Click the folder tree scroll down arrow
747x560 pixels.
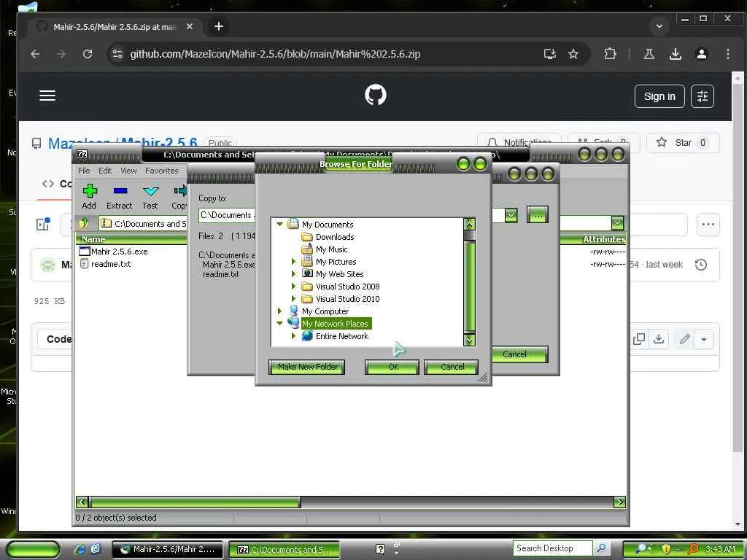tap(469, 340)
